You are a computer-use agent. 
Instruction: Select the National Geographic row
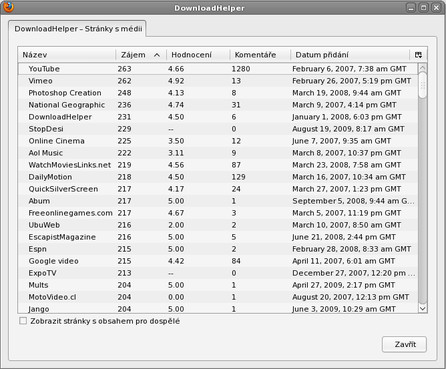[218, 105]
